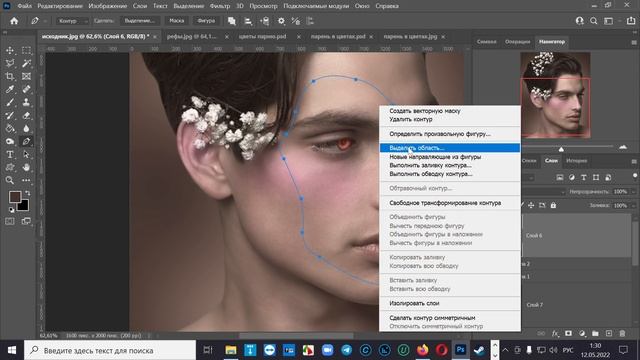Choose Выполнить заливку контура entry
This screenshot has width=640, height=360.
(430, 165)
